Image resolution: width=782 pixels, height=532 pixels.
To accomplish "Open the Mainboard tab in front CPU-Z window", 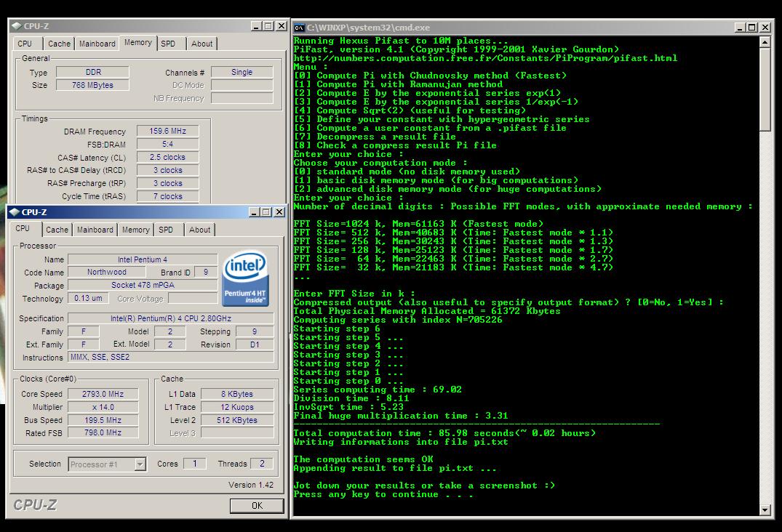I will pos(95,230).
